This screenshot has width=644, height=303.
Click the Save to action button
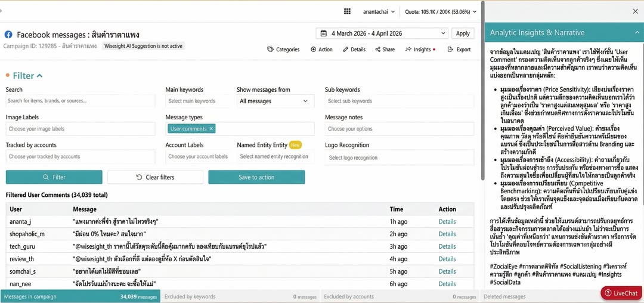tap(256, 177)
